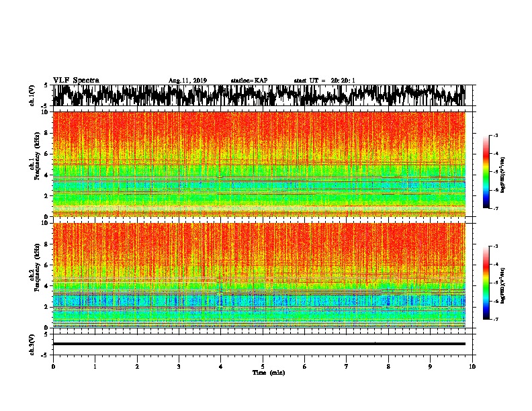532x411 pixels.
Task: Click the date label "Aug.11, 2019"
Action: coord(187,81)
